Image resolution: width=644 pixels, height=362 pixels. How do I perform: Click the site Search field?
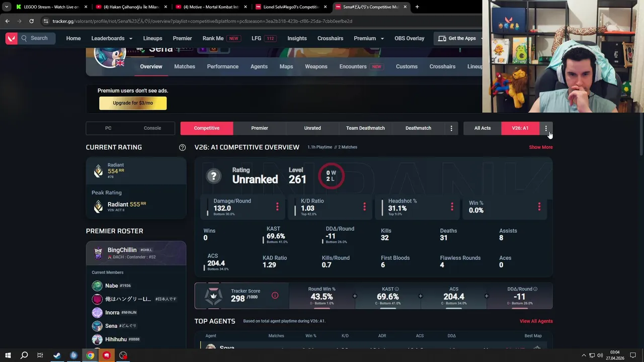pos(38,38)
